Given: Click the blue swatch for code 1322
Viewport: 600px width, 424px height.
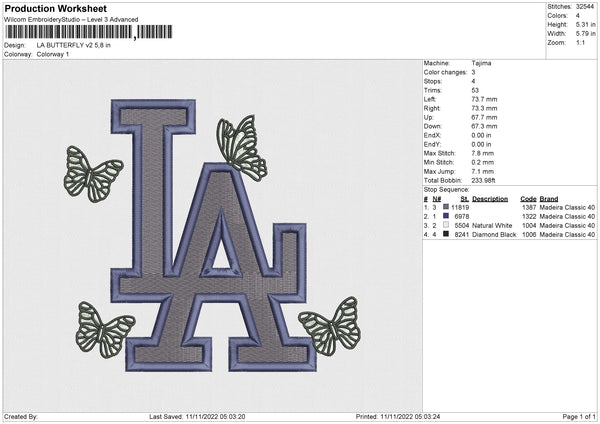Looking at the screenshot, I should pyautogui.click(x=446, y=216).
